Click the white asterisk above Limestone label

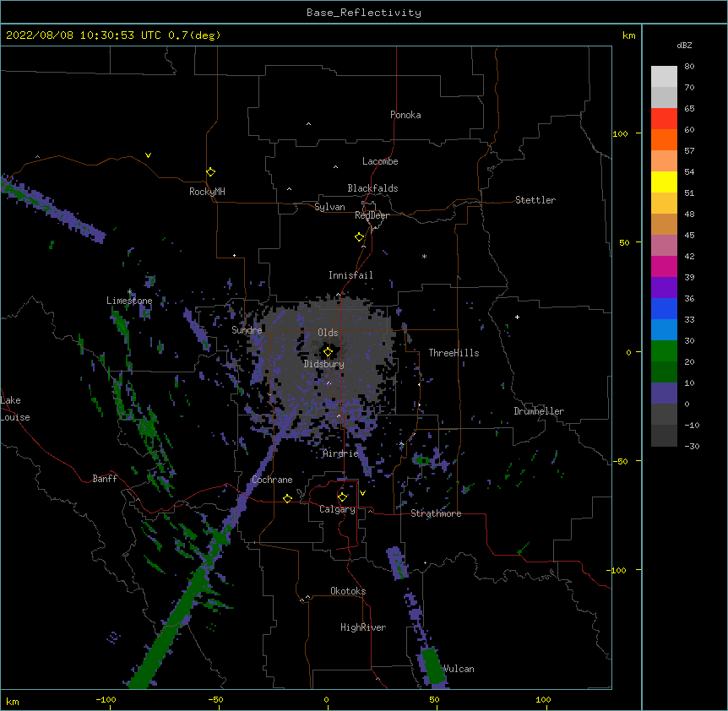click(129, 291)
